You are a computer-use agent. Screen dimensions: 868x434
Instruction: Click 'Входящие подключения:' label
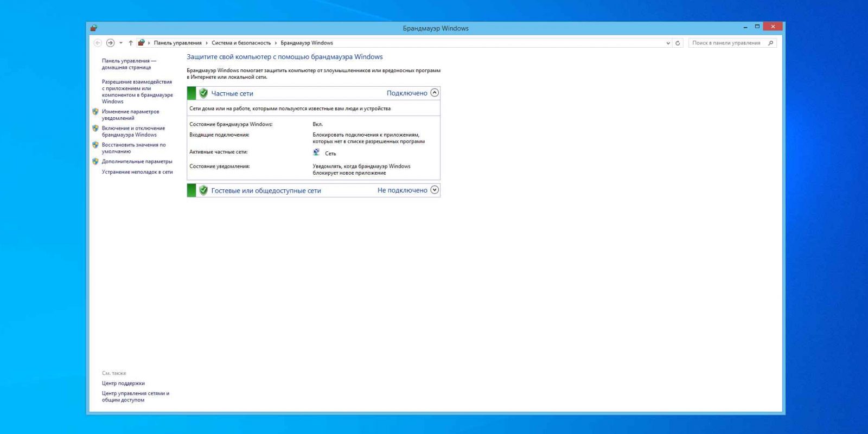click(x=219, y=135)
